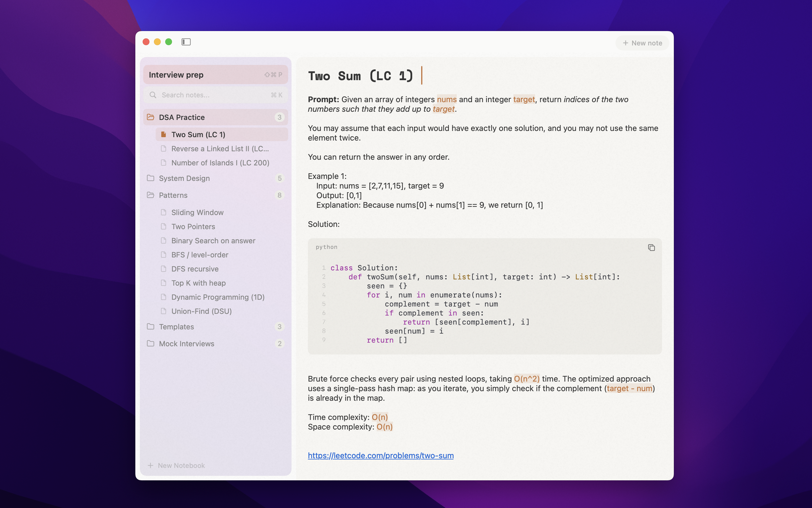Click the red close window button

click(x=146, y=42)
